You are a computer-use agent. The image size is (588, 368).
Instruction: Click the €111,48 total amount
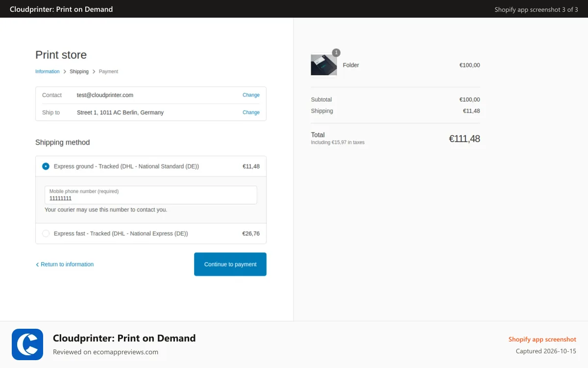(465, 139)
